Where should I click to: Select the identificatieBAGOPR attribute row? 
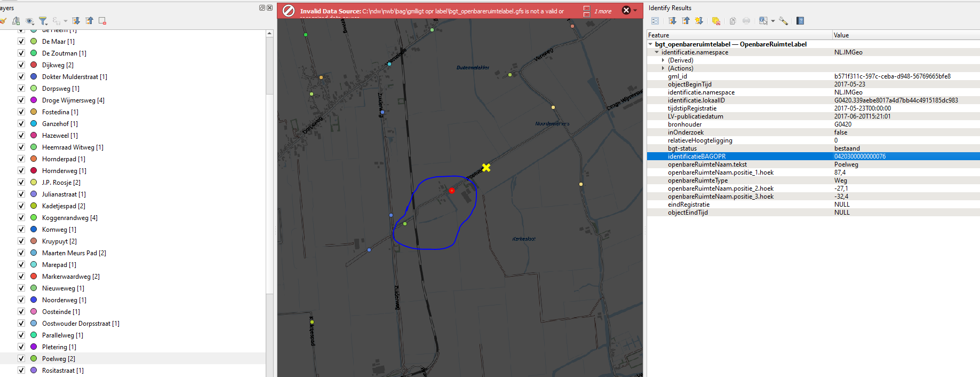pos(696,156)
